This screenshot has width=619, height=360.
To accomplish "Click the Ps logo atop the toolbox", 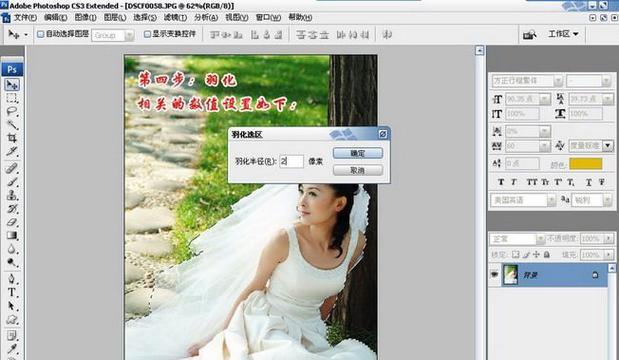I will tap(12, 69).
